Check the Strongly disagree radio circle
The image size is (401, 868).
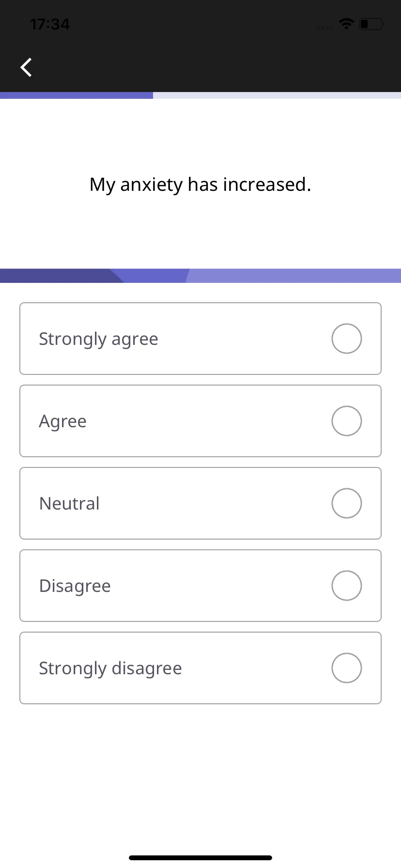coord(347,668)
